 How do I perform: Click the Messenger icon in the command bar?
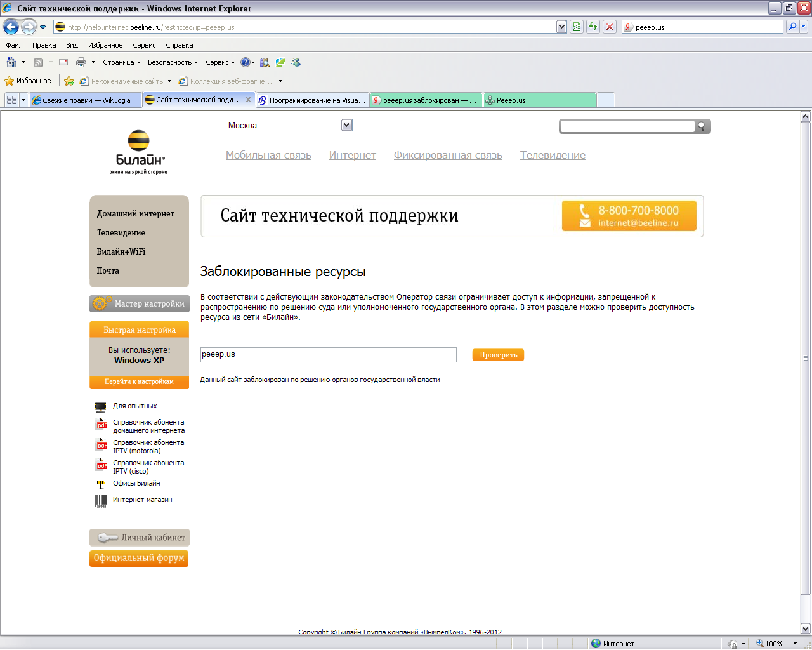point(296,62)
